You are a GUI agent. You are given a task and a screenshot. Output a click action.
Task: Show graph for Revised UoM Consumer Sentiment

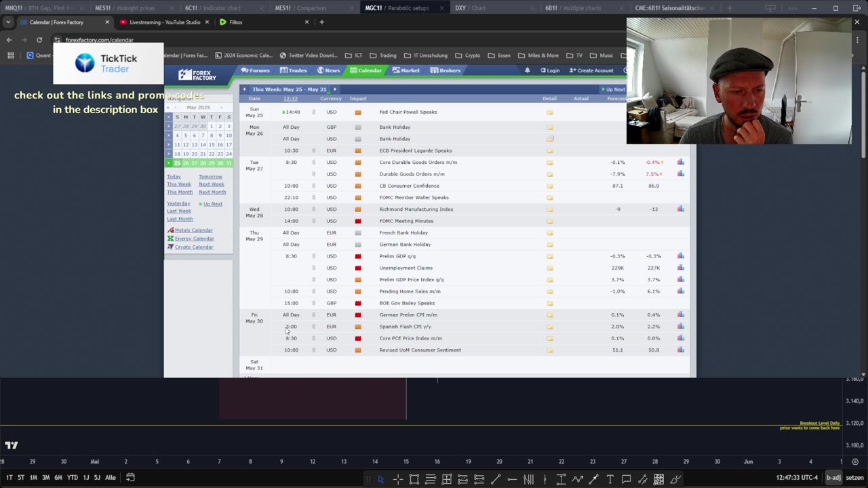pos(680,350)
